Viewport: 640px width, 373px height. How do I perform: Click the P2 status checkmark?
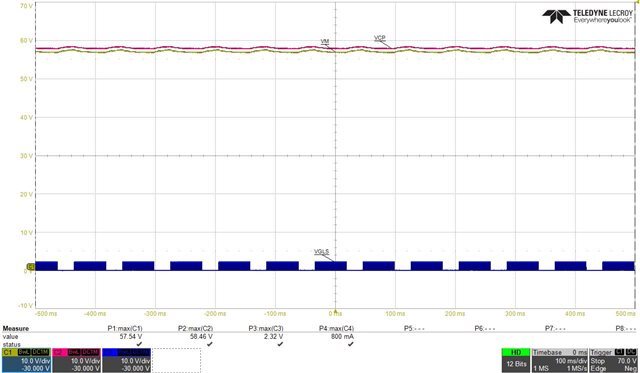tap(210, 344)
